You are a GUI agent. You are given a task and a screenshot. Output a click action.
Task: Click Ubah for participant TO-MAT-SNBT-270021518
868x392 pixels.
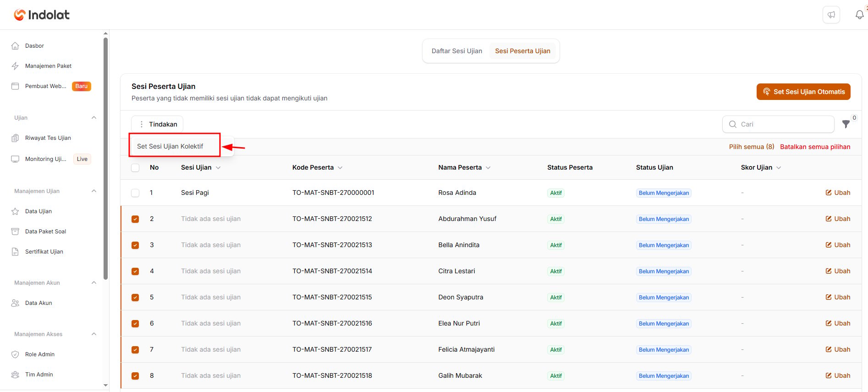click(838, 375)
